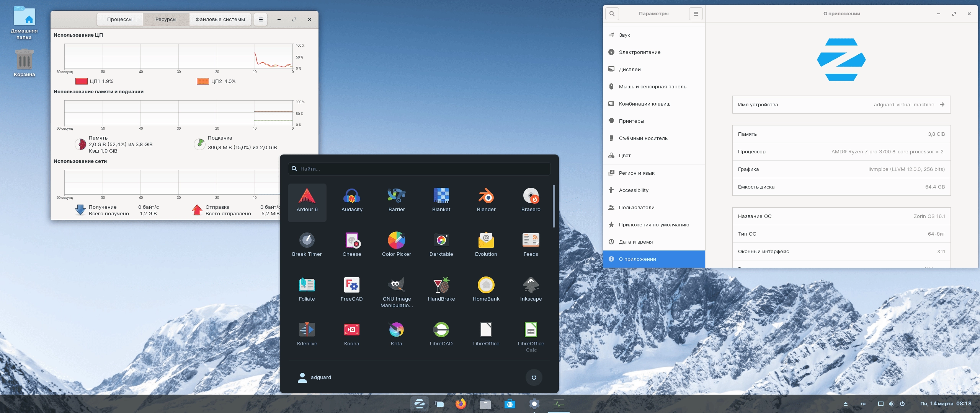Click the app menu scrollbar
The height and width of the screenshot is (413, 980).
pos(554,206)
